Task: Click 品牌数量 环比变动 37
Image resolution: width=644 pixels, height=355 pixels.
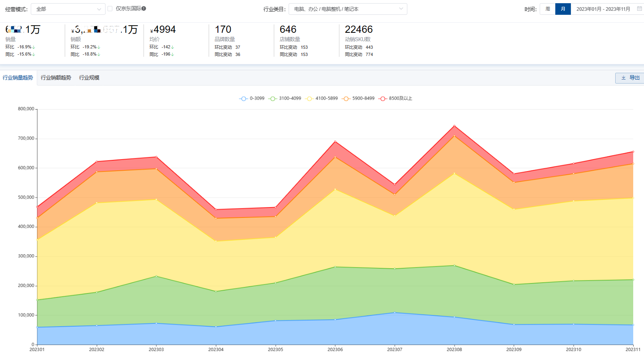Action: [x=227, y=47]
